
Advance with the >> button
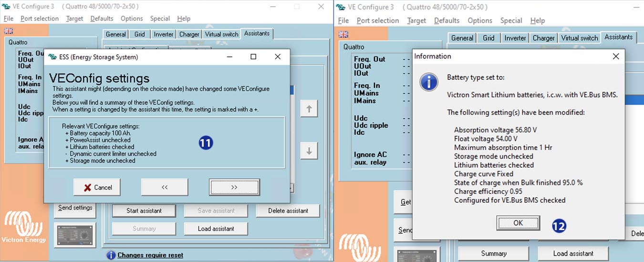(x=234, y=187)
